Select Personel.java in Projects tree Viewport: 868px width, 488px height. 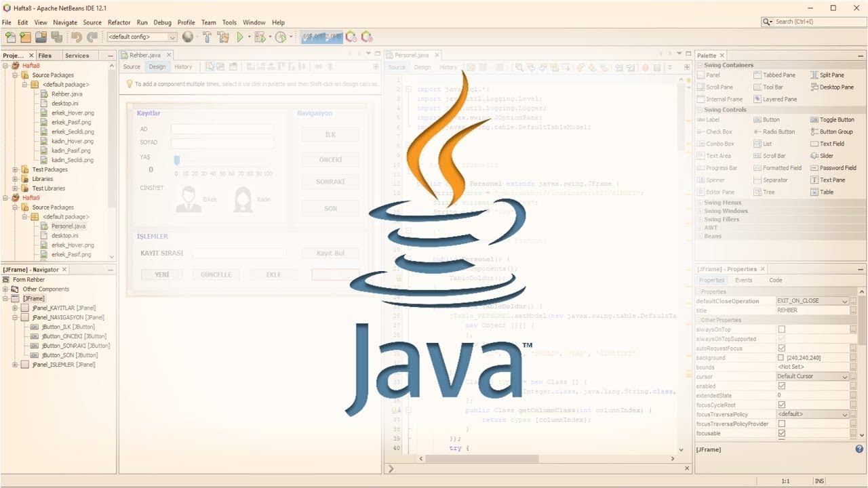click(68, 226)
